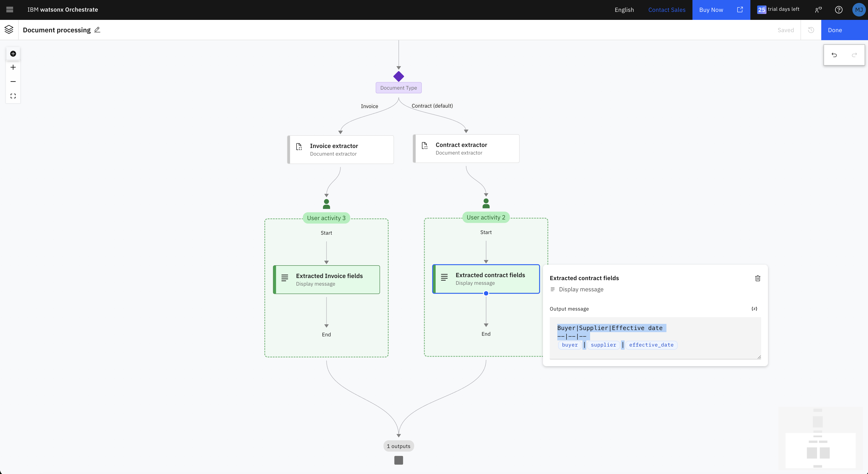Image resolution: width=868 pixels, height=474 pixels.
Task: Click the buyer variable chip
Action: point(569,345)
